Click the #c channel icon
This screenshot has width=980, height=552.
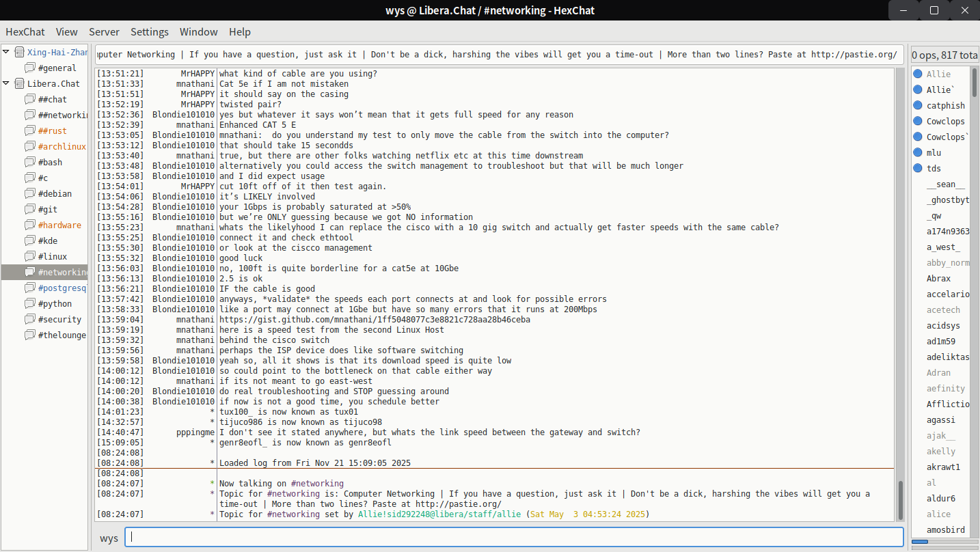tap(30, 178)
